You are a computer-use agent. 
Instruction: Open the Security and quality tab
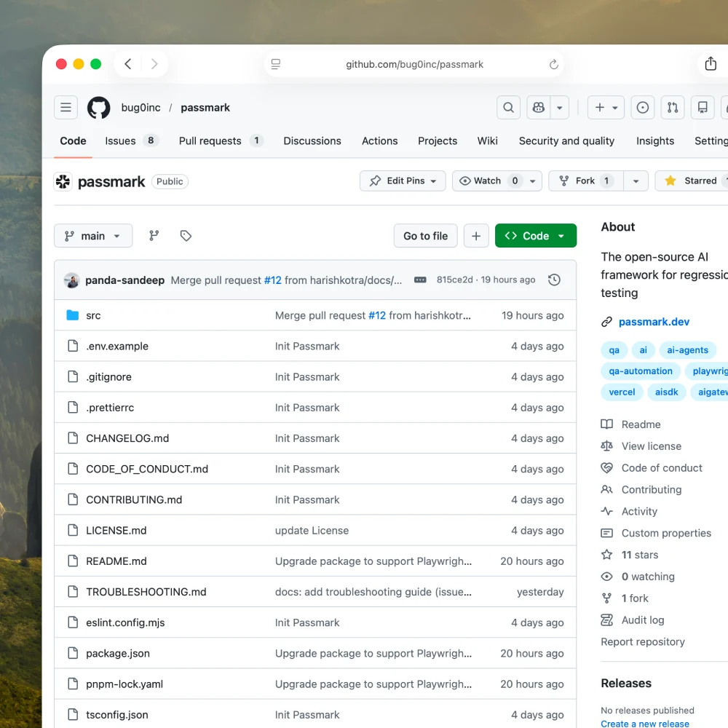point(566,141)
